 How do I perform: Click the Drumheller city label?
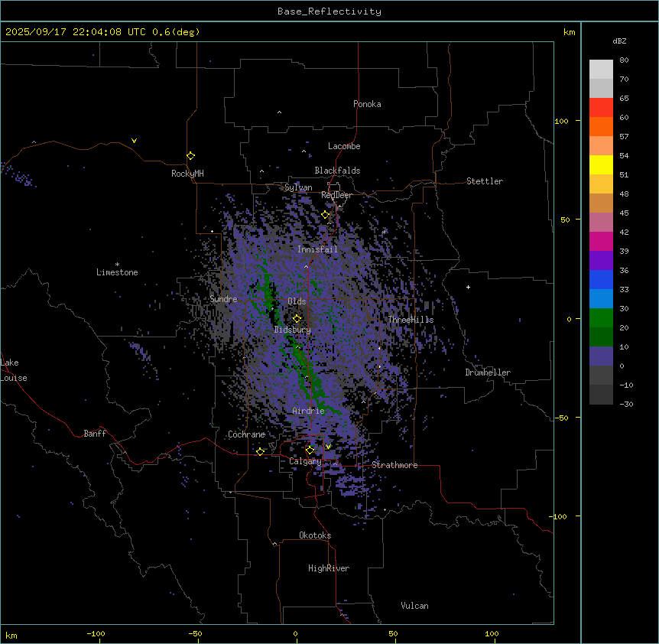click(487, 372)
